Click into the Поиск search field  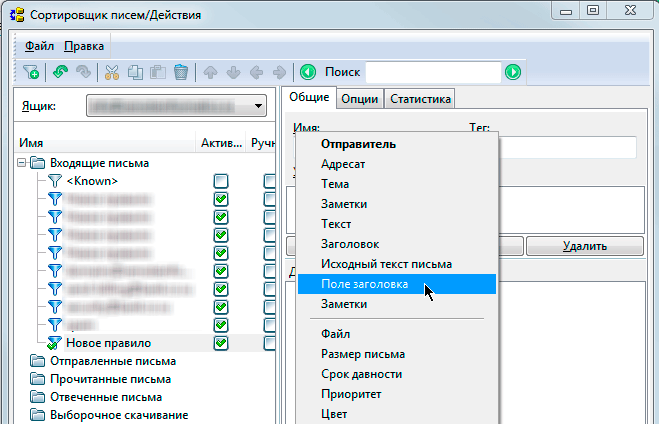[432, 72]
